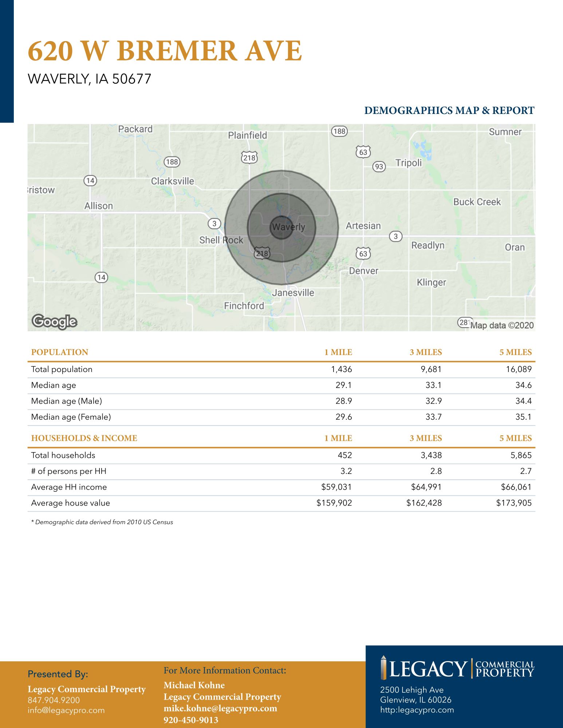
Task: Click the Presented By: label
Action: 58,674
